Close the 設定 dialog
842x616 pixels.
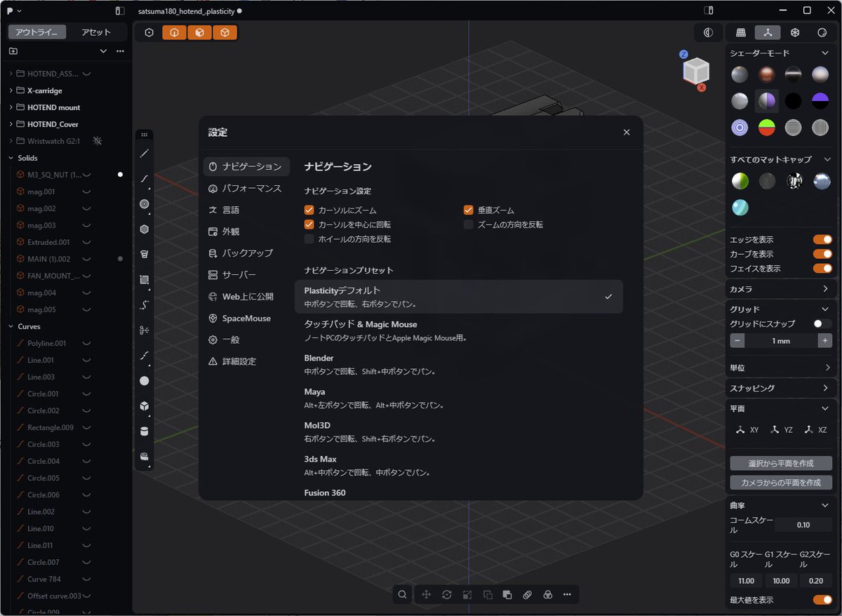627,132
